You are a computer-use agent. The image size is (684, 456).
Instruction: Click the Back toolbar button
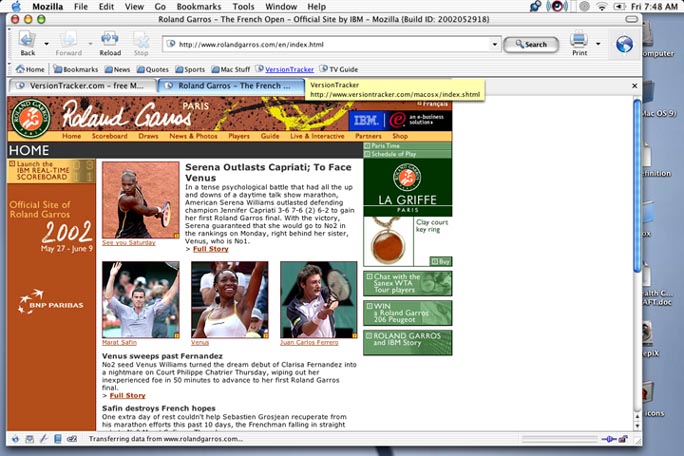27,44
